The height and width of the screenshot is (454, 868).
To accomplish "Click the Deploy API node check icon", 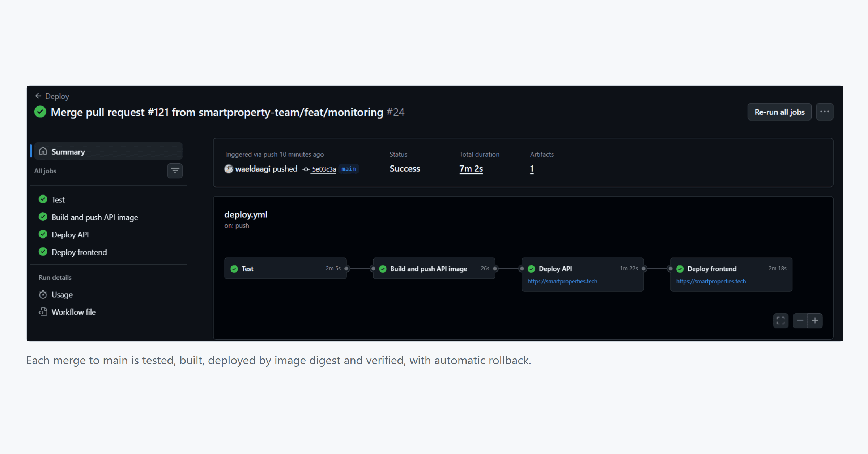I will pos(531,269).
